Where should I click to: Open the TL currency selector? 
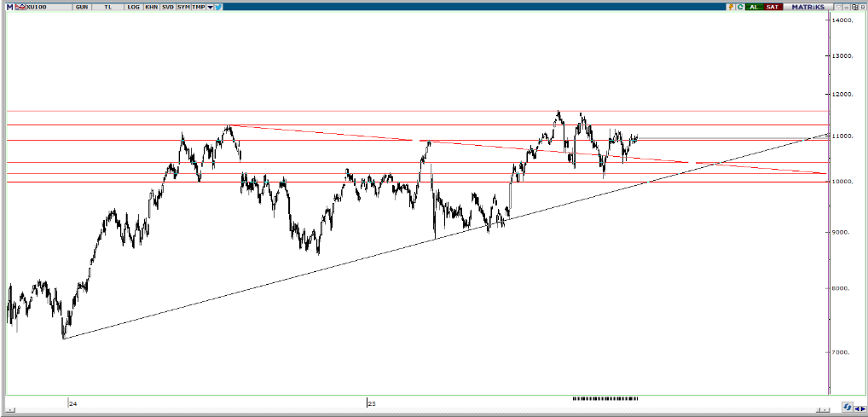point(107,7)
